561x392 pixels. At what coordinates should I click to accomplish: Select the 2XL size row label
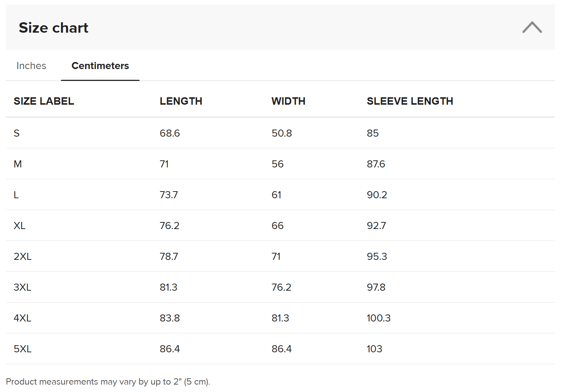23,257
